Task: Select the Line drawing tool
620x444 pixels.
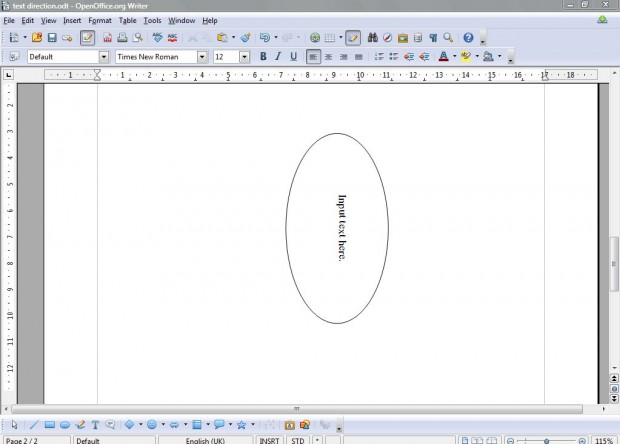Action: (x=34, y=425)
